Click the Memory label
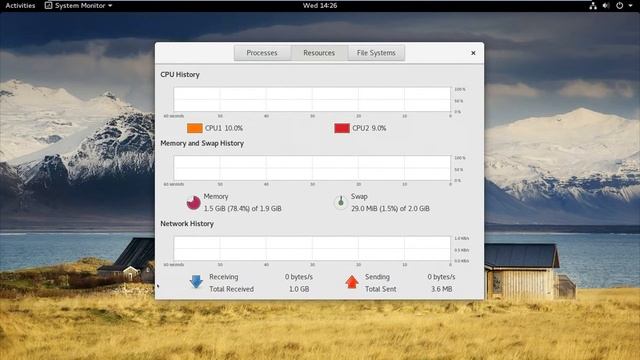640x360 pixels. tap(216, 196)
